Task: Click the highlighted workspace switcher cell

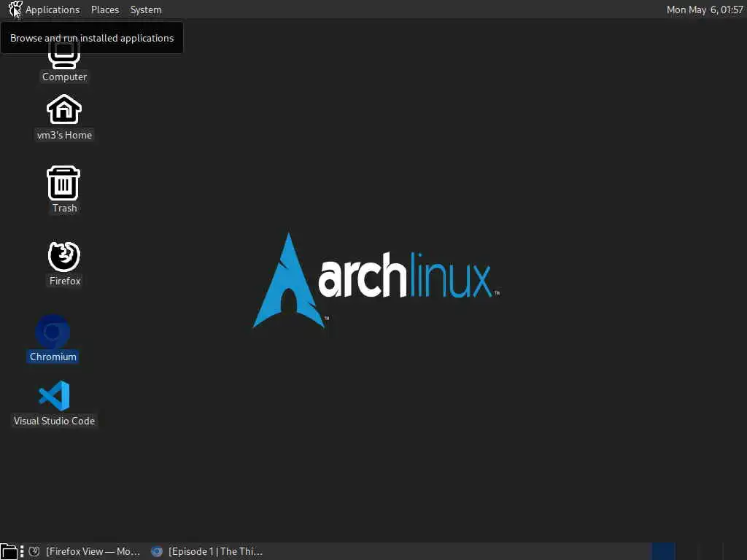Action: pos(663,551)
